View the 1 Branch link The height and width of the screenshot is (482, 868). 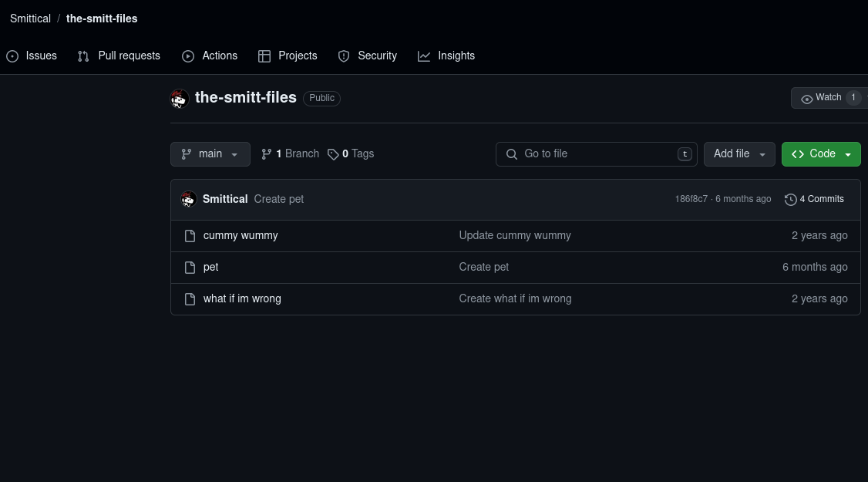(x=290, y=154)
